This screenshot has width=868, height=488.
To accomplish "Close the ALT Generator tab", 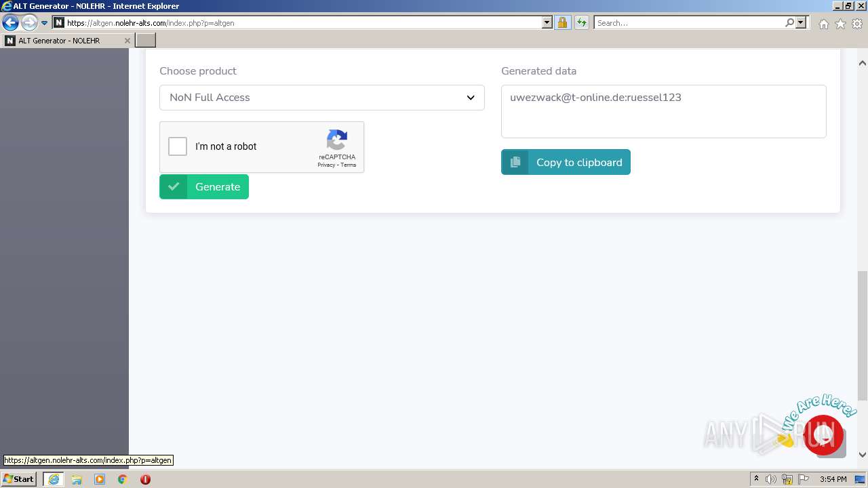I will (x=127, y=41).
